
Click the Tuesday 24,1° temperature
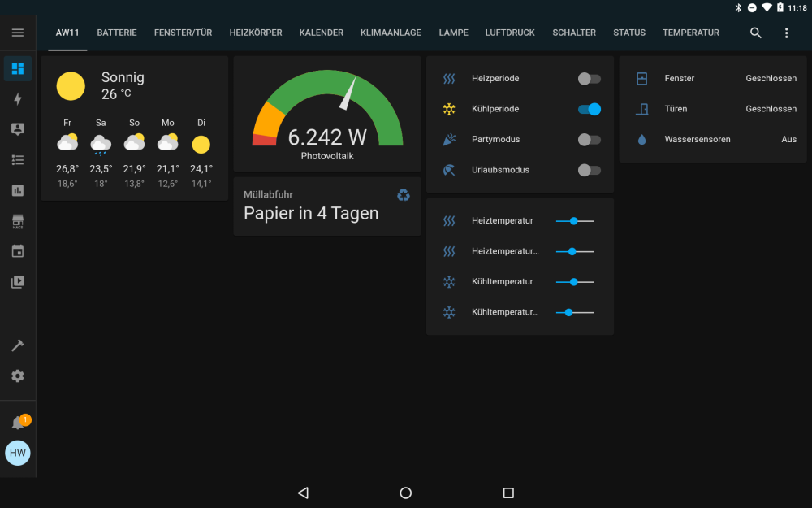tap(201, 169)
